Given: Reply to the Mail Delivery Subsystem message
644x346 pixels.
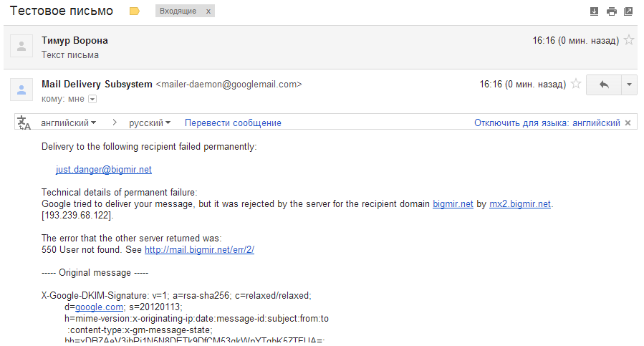Looking at the screenshot, I should point(603,85).
